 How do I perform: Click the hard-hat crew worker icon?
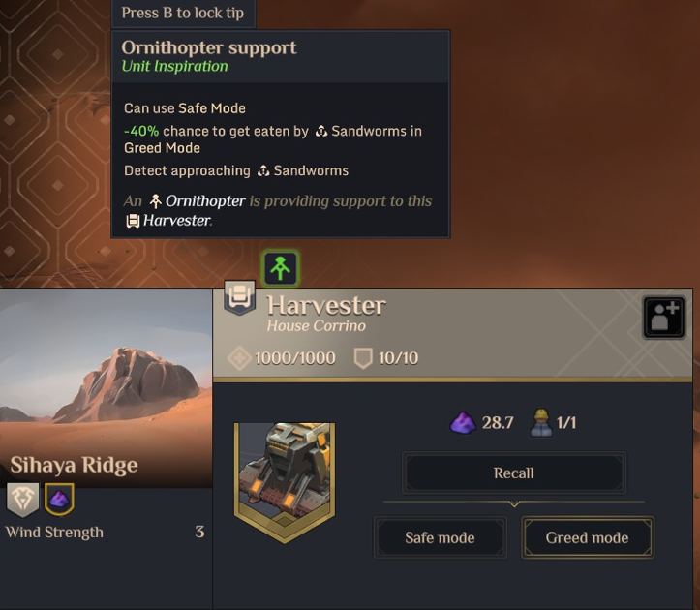541,422
